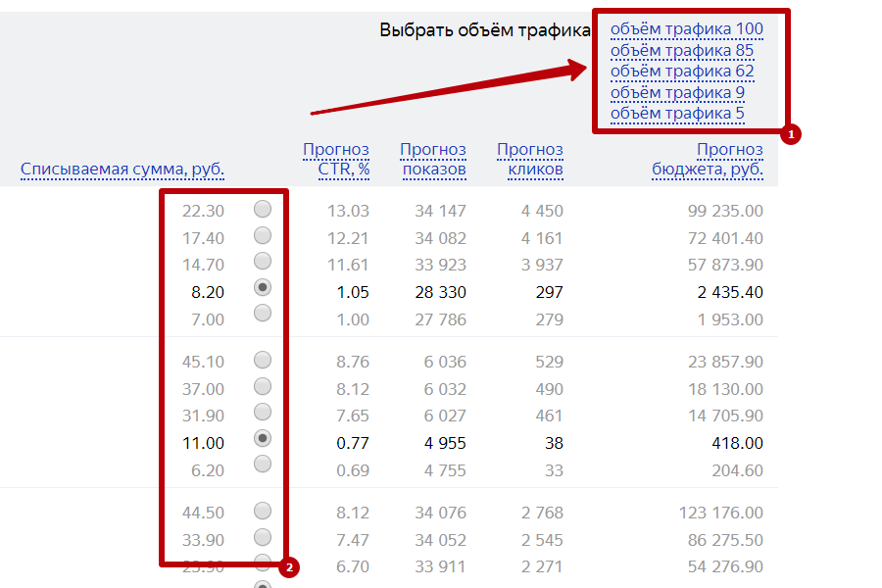Select radio button for 37.00 rub.
This screenshot has width=882, height=588.
pos(262,386)
